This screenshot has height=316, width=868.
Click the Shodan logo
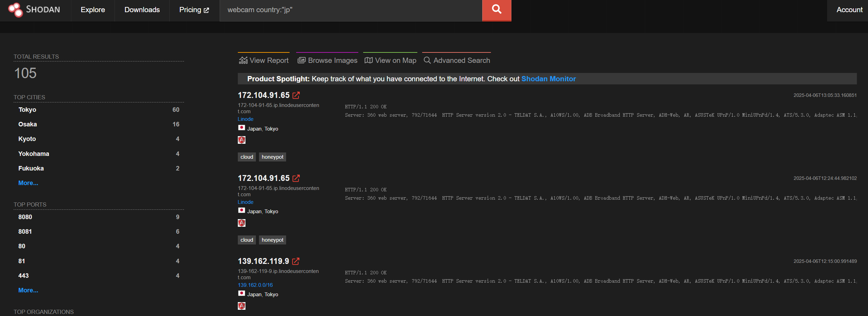click(x=34, y=10)
